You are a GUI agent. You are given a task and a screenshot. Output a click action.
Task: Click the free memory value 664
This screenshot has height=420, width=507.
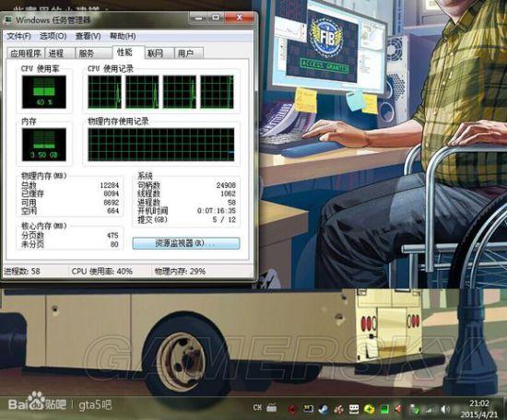(x=113, y=211)
